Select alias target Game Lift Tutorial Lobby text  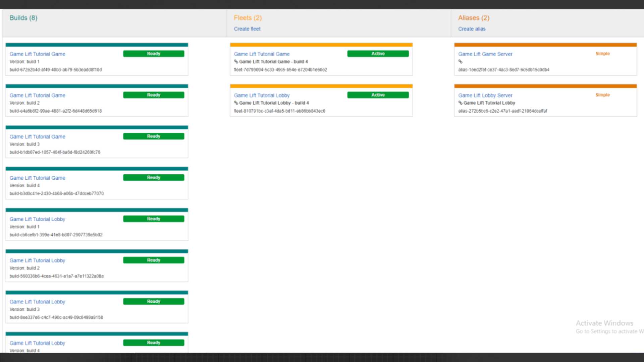tap(489, 103)
